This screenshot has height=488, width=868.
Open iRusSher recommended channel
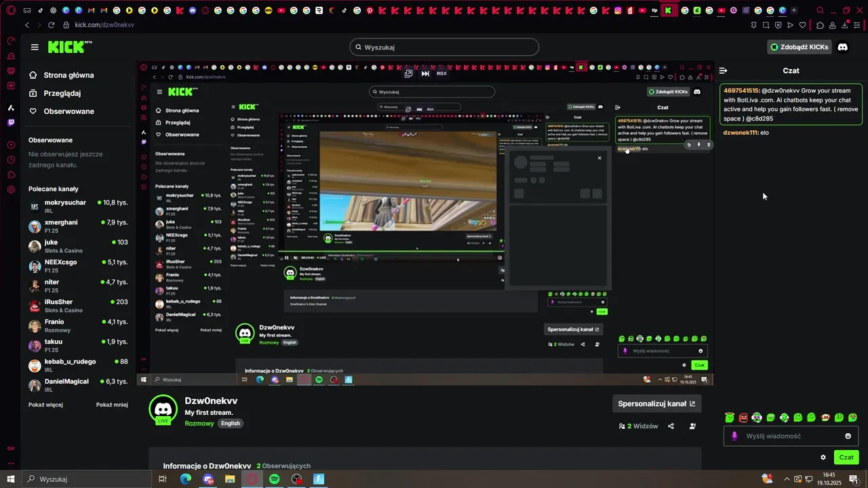(x=78, y=306)
